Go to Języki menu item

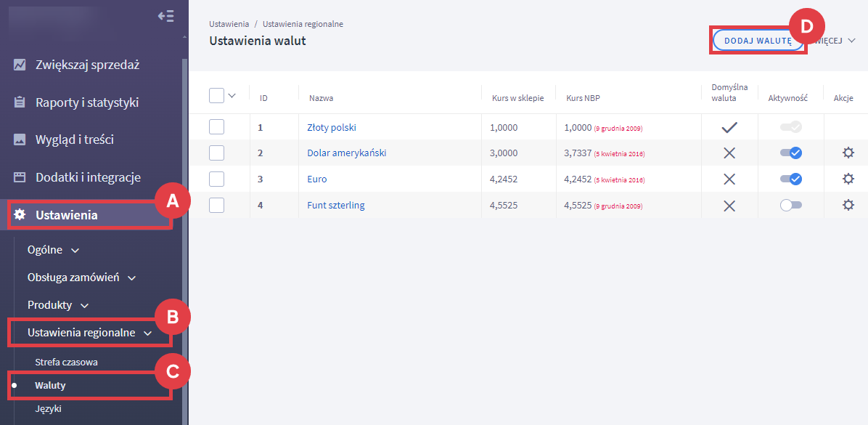coord(48,409)
